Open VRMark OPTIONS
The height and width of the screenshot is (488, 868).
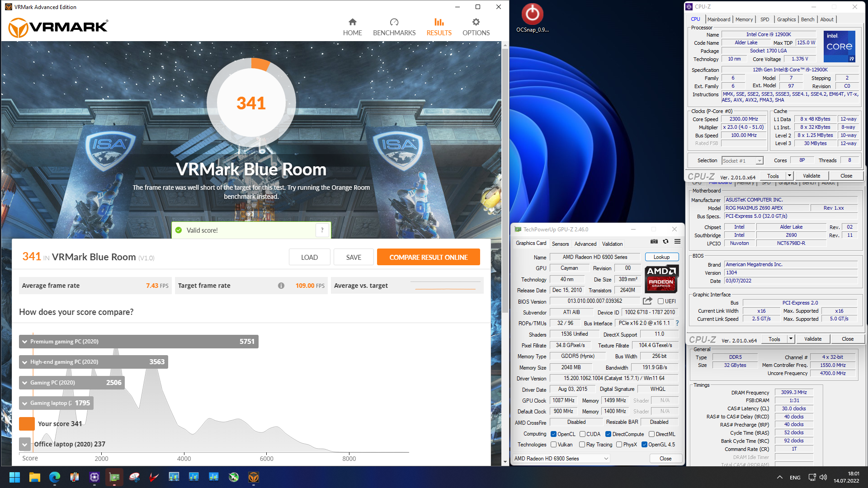476,28
